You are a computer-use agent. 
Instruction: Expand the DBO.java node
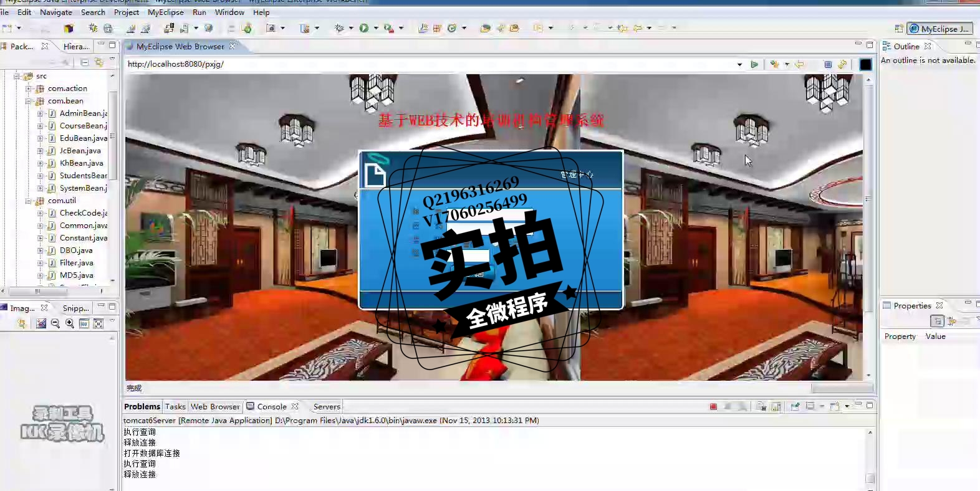pos(40,250)
